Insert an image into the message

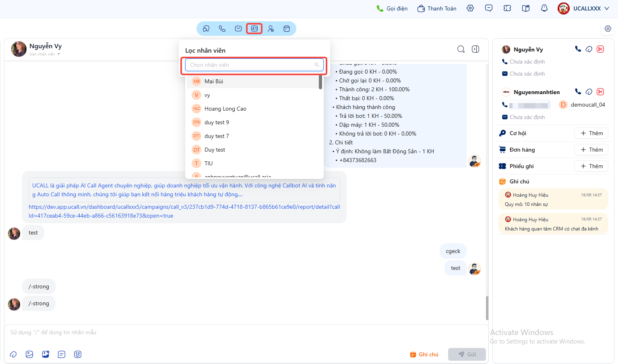point(29,354)
